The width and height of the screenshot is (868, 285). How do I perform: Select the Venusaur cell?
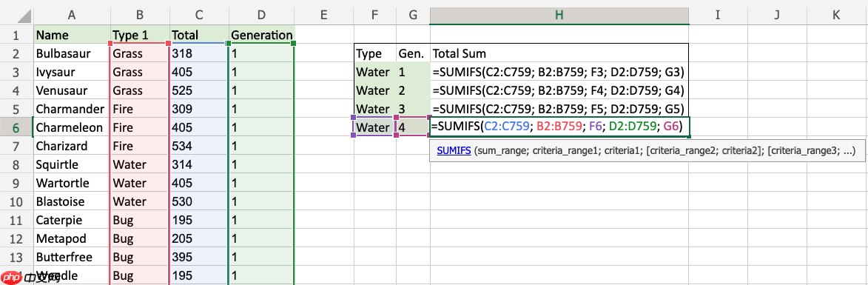(x=72, y=91)
